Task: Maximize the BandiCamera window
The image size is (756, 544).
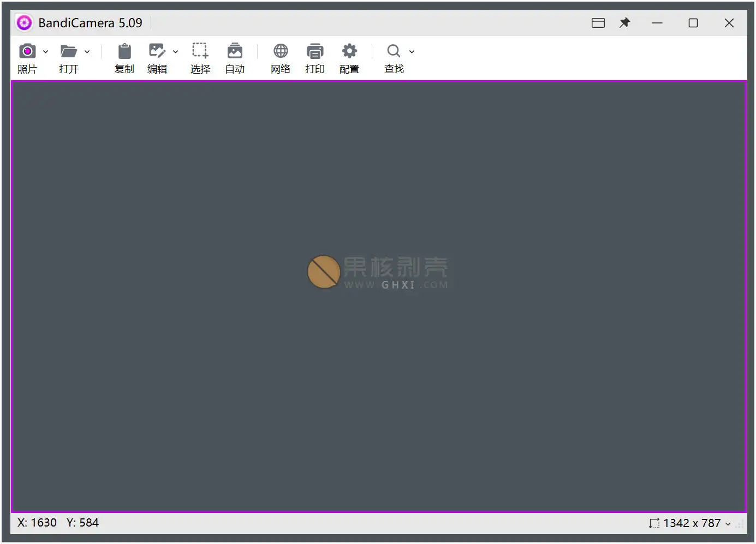Action: 693,23
